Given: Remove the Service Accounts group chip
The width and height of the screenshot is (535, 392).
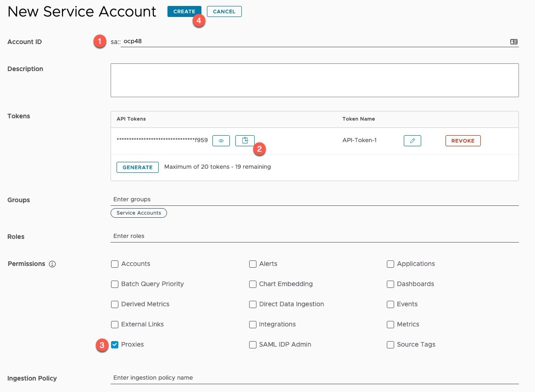Looking at the screenshot, I should click(x=139, y=213).
